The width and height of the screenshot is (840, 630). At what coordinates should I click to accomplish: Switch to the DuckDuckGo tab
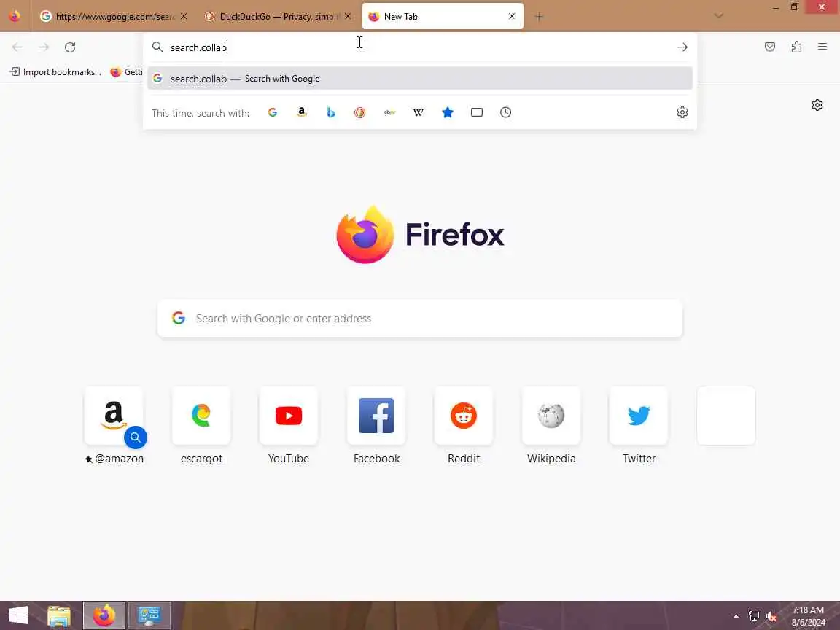279,17
